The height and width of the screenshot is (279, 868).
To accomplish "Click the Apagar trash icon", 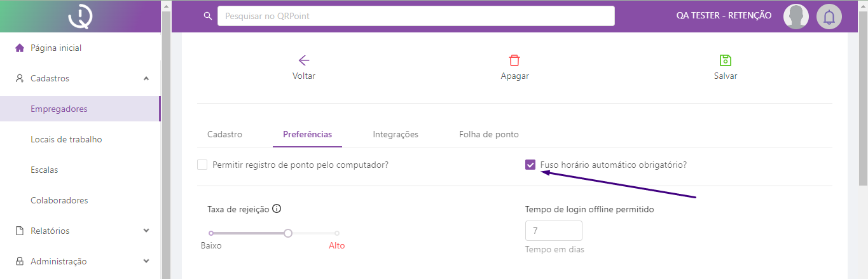I will click(x=514, y=61).
